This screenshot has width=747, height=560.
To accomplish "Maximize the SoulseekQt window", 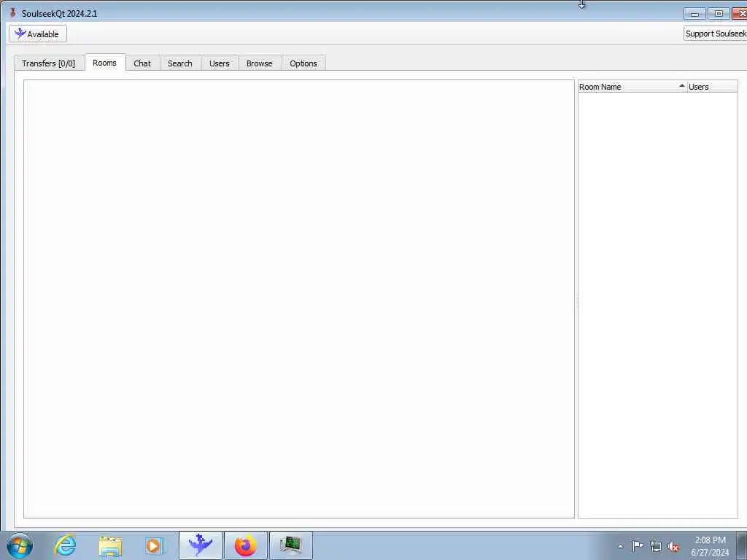I will point(719,13).
